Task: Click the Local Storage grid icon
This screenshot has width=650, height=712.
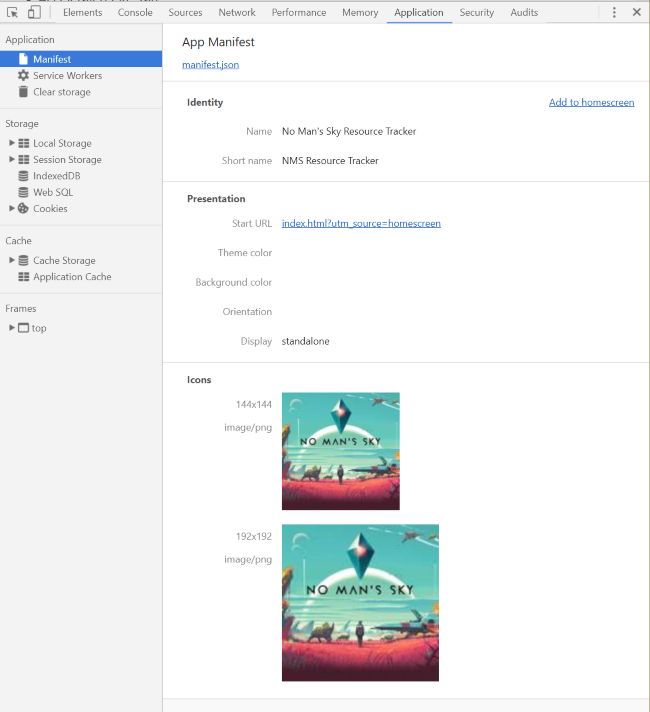Action: click(x=24, y=143)
